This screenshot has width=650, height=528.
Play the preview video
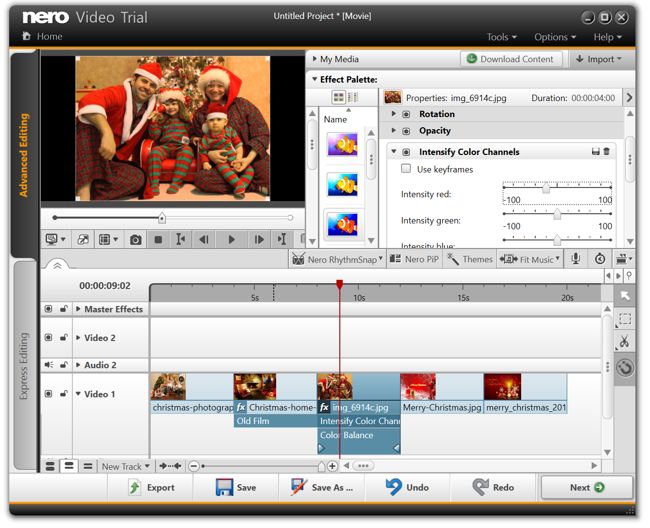231,240
